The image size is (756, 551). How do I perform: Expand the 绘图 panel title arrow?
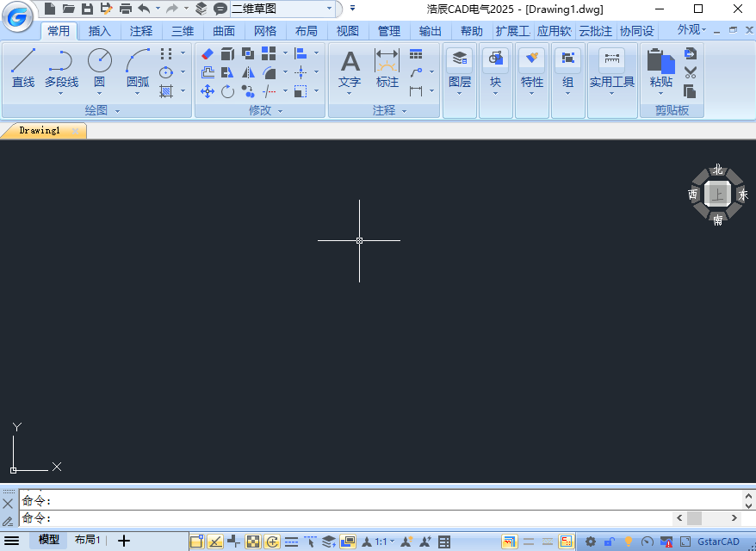tap(117, 111)
